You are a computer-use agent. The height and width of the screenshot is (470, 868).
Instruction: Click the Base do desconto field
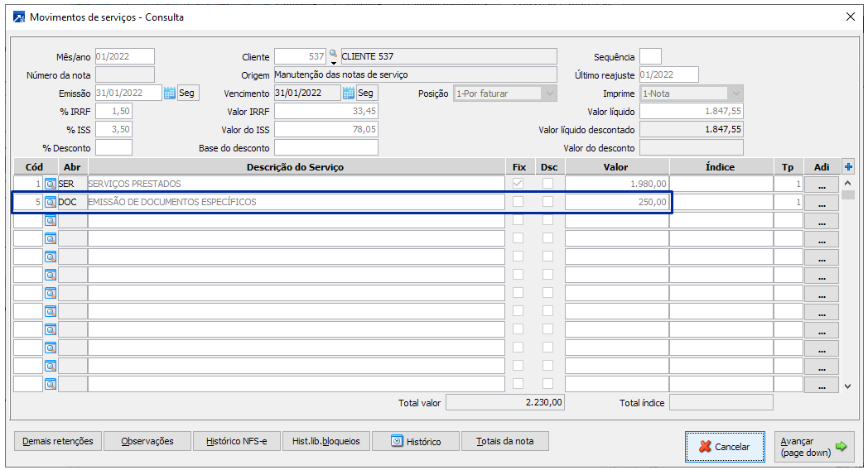click(x=326, y=147)
